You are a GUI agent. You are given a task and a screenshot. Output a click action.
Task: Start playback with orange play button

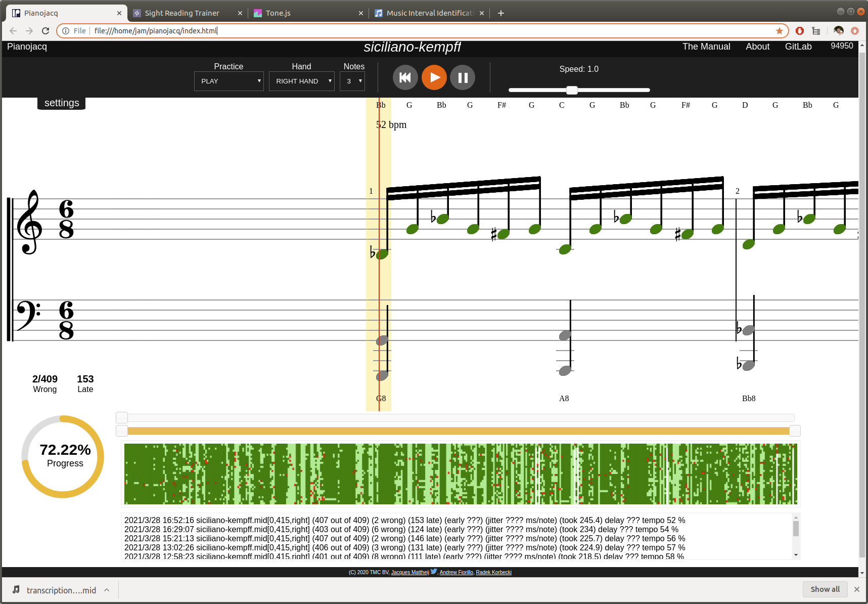click(434, 77)
